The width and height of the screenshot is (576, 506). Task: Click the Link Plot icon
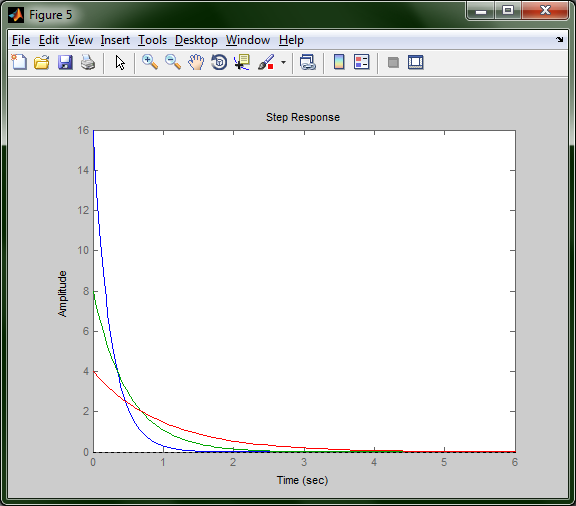[308, 62]
